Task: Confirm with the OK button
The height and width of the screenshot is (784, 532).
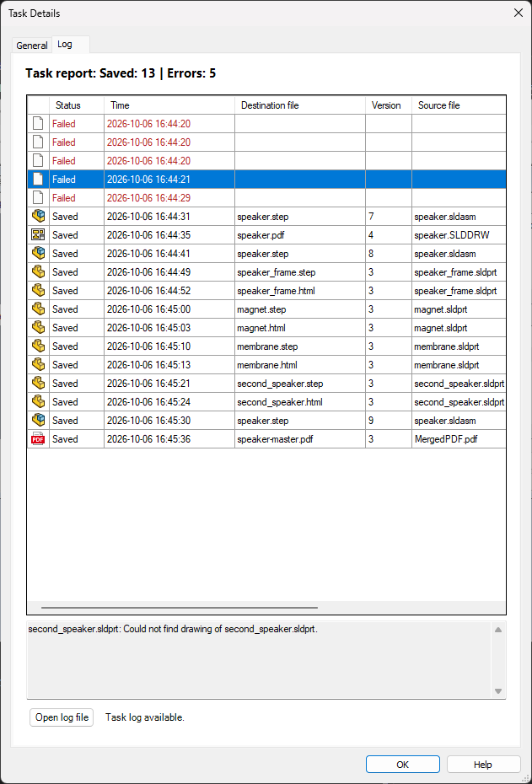Action: click(402, 765)
